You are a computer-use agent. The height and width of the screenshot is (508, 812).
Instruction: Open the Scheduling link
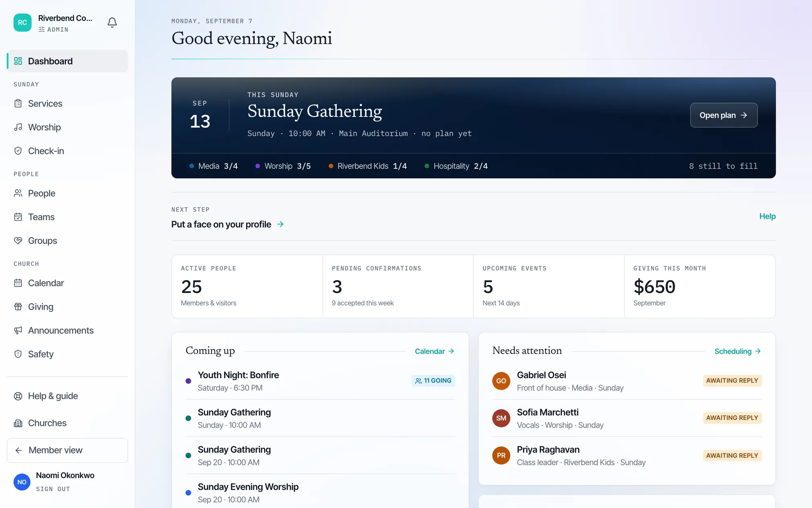pyautogui.click(x=738, y=351)
